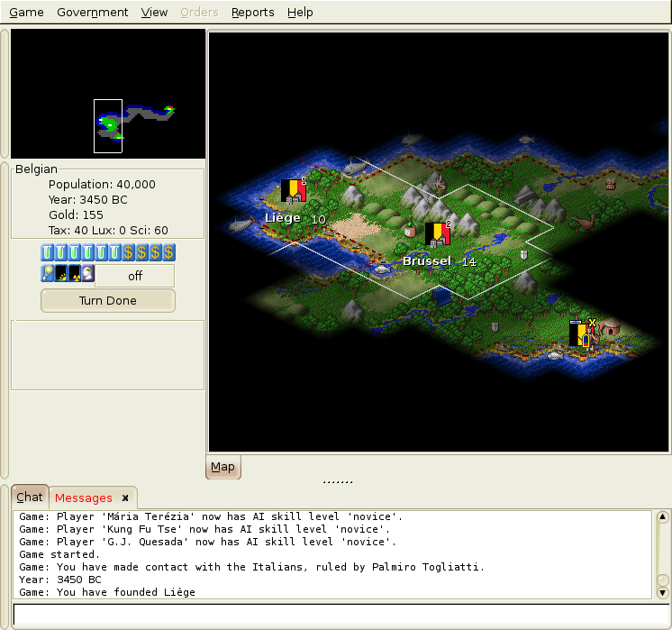Click the messages scrollbar down arrow
Image resolution: width=672 pixels, height=630 pixels.
click(663, 593)
